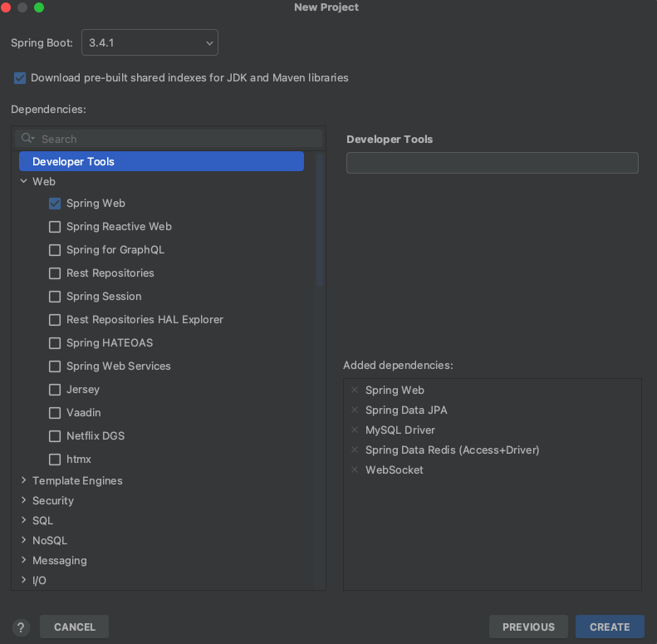
Task: Expand the SQL category
Action: pyautogui.click(x=24, y=520)
